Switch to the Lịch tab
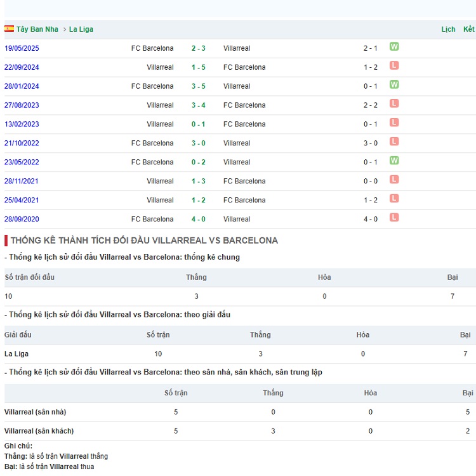Viewport: 476px width, 476px height. click(x=448, y=29)
